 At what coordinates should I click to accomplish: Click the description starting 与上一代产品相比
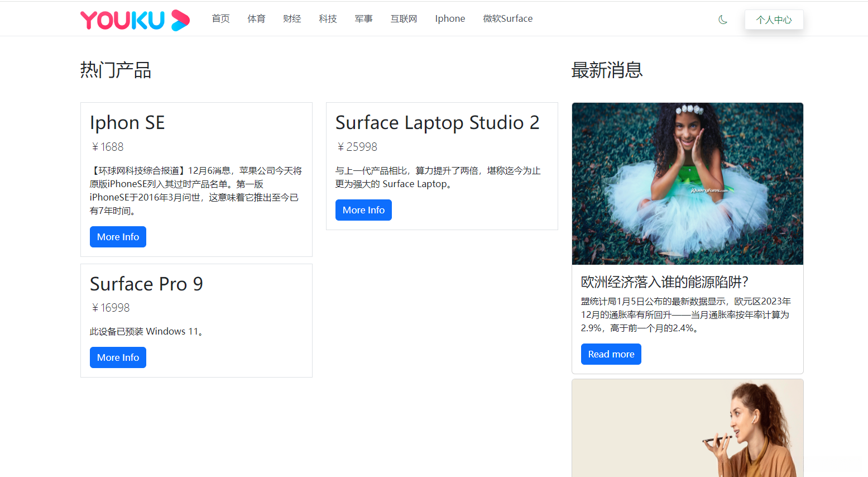(x=438, y=177)
